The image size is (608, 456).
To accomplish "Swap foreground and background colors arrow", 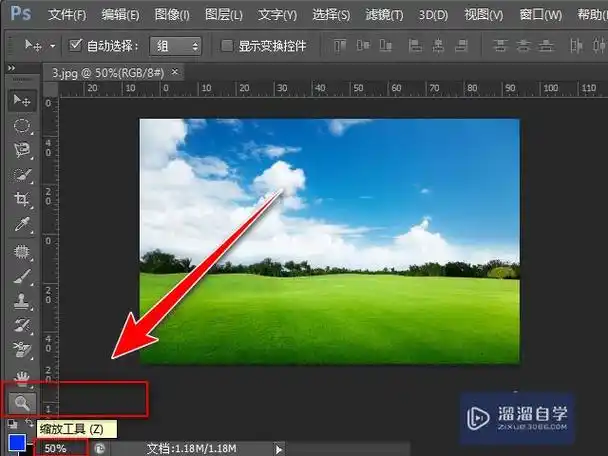I will click(x=29, y=423).
